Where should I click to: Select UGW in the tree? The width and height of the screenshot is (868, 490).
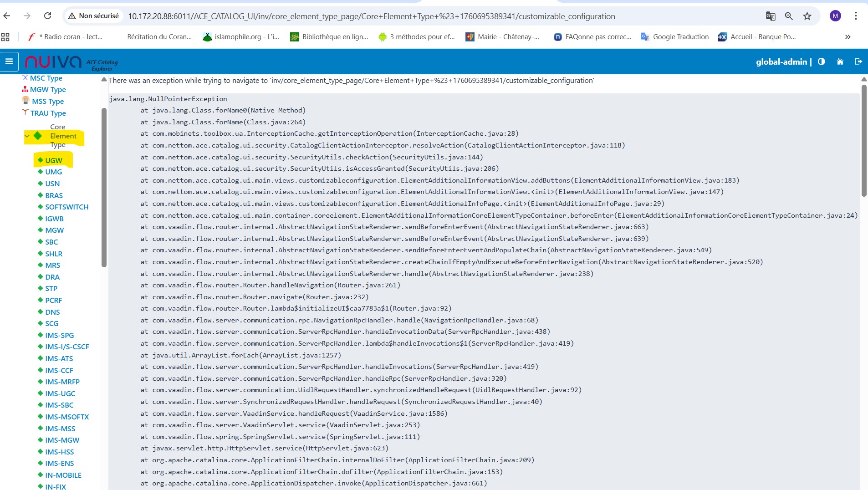coord(53,160)
